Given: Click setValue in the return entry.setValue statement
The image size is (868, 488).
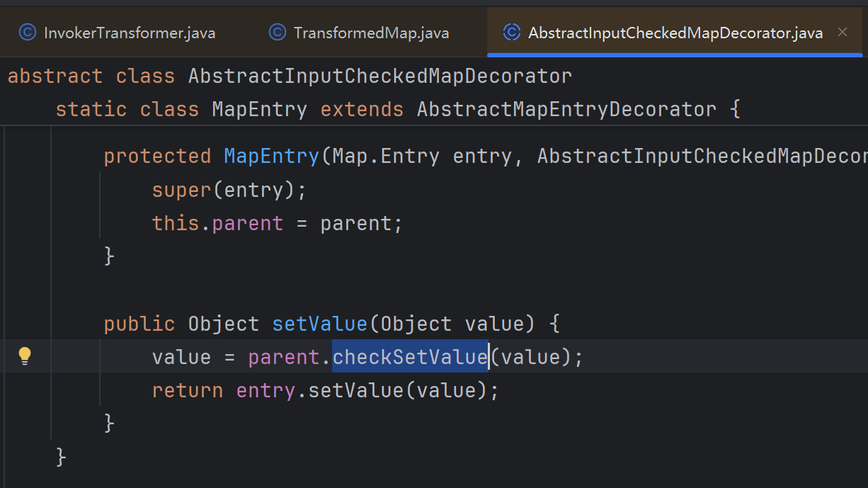Looking at the screenshot, I should point(356,390).
